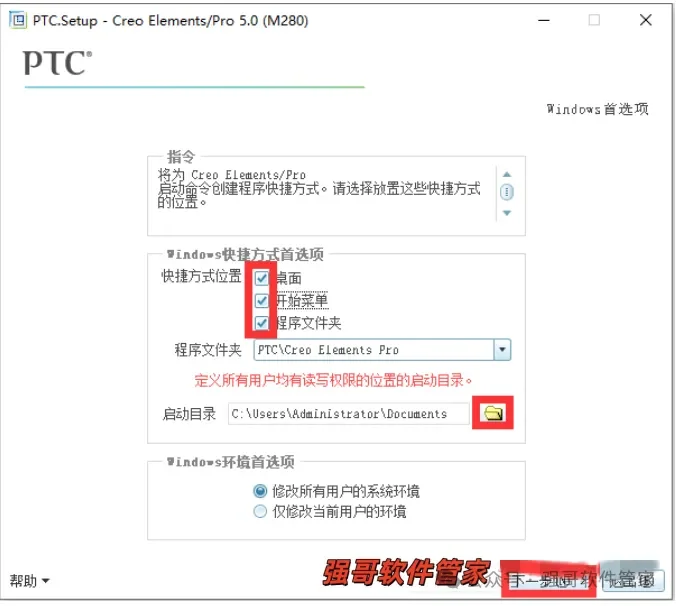Click the scroll thumb of the instructions scrollbar
This screenshot has height=606, width=676.
[507, 192]
